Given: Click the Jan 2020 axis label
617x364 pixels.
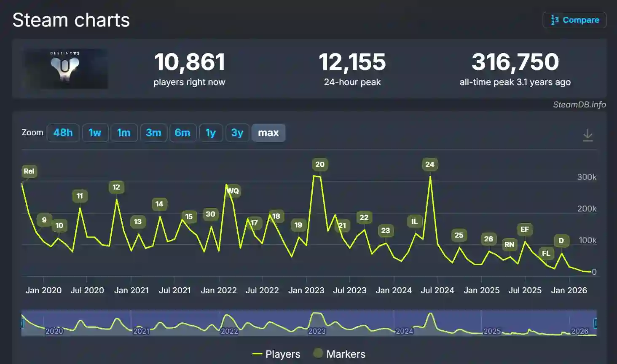Looking at the screenshot, I should click(43, 290).
